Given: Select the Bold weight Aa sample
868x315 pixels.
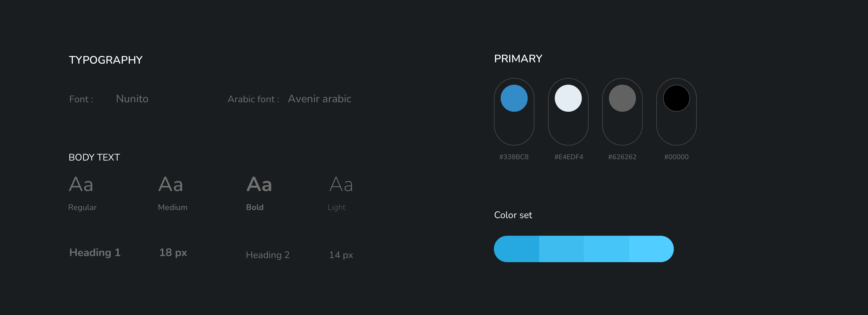Looking at the screenshot, I should 259,184.
